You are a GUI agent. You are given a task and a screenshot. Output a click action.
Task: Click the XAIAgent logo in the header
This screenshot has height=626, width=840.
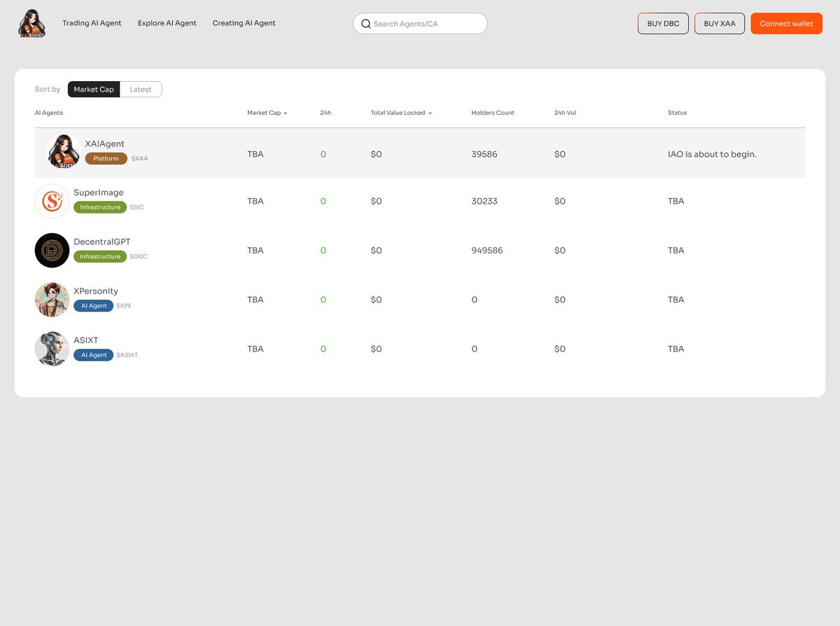[32, 23]
